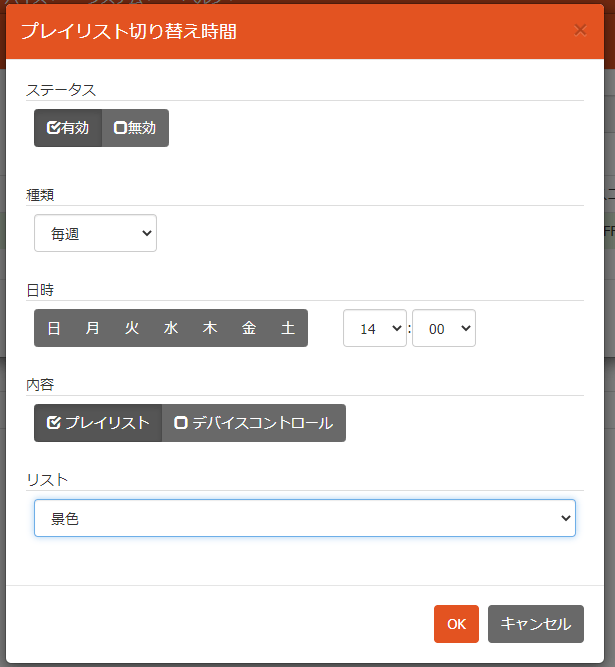Open the リスト dropdown showing 景色

click(305, 518)
